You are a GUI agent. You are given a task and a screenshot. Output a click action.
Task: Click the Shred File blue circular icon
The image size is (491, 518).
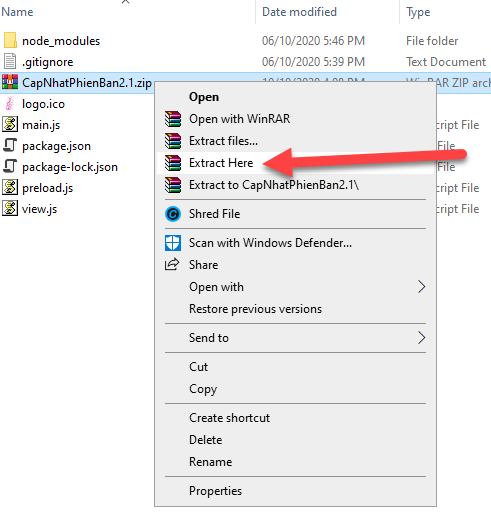coord(173,214)
